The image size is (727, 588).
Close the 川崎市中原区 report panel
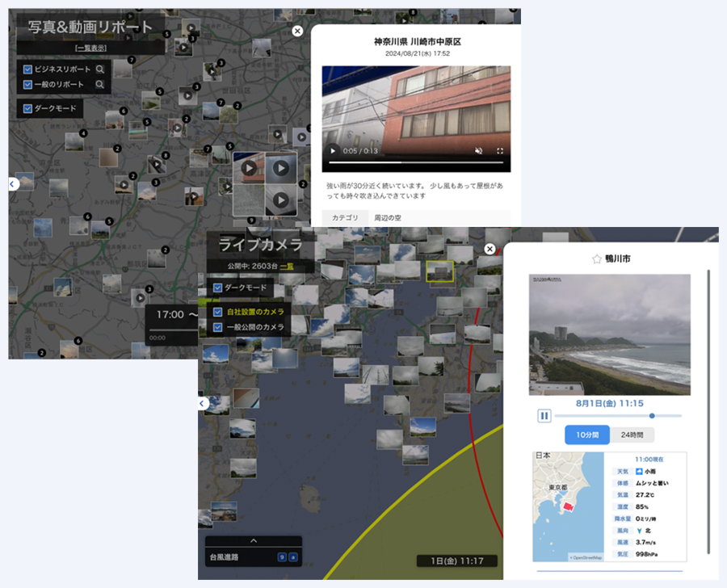[297, 31]
